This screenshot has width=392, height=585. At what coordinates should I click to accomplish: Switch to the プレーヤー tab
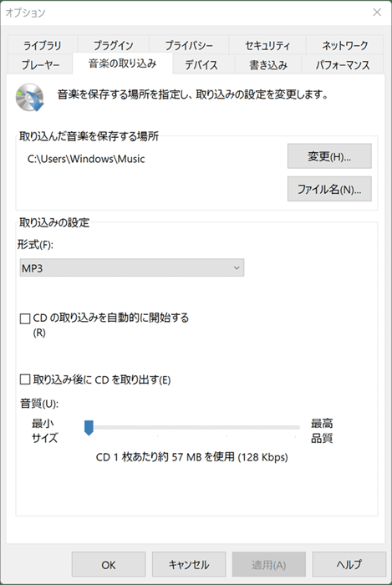click(40, 64)
